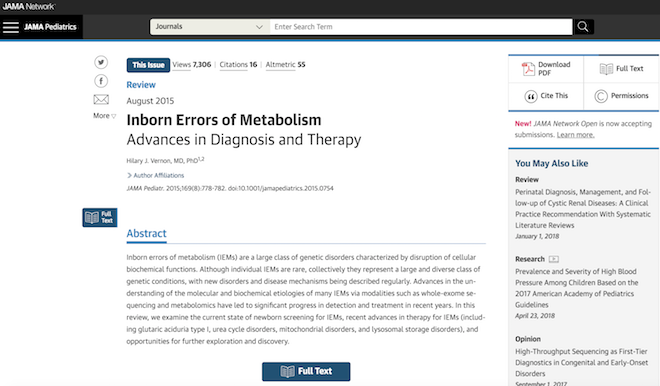Open the Citations 16 metric
The height and width of the screenshot is (386, 660).
coord(238,64)
